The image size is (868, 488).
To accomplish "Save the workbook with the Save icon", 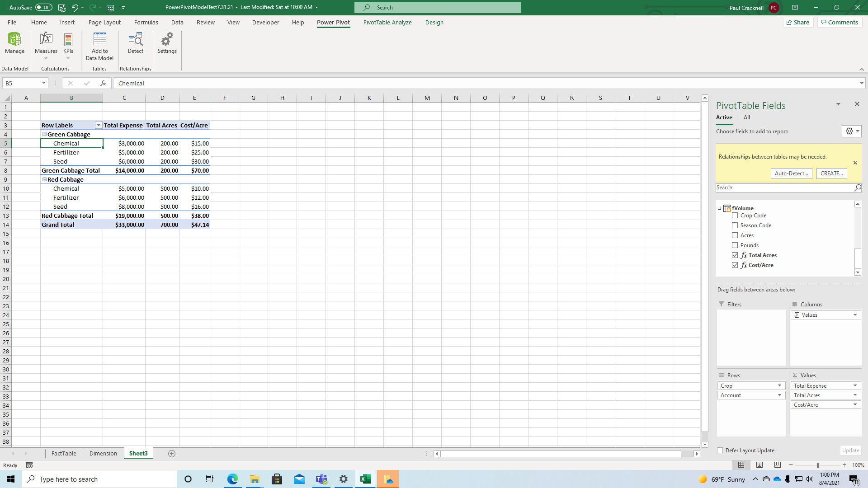I will [62, 8].
